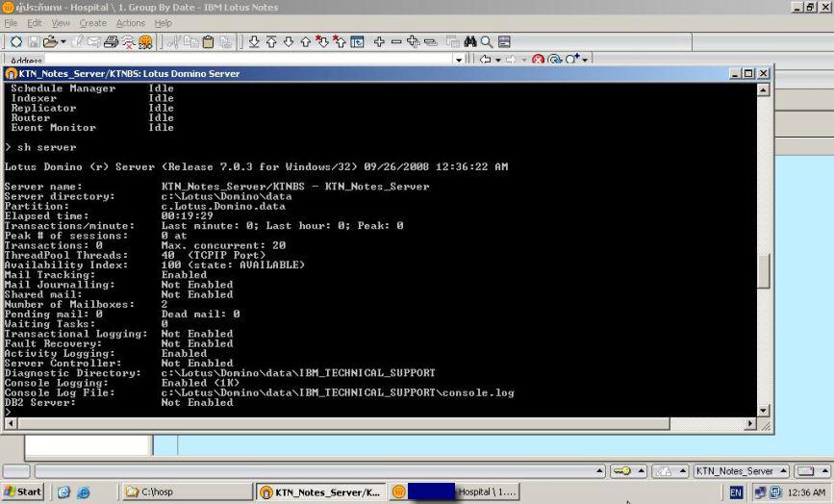The image size is (834, 504).
Task: Click the Domino console scroll up arrow
Action: [763, 89]
